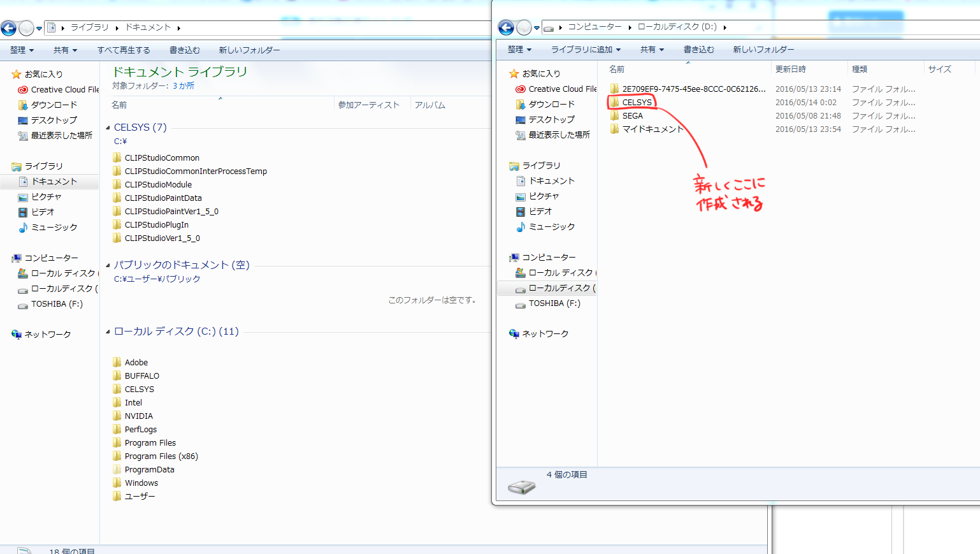Screen dimensions: 980x554
Task: Open ダウンロード in left window favorites
Action: [x=48, y=105]
